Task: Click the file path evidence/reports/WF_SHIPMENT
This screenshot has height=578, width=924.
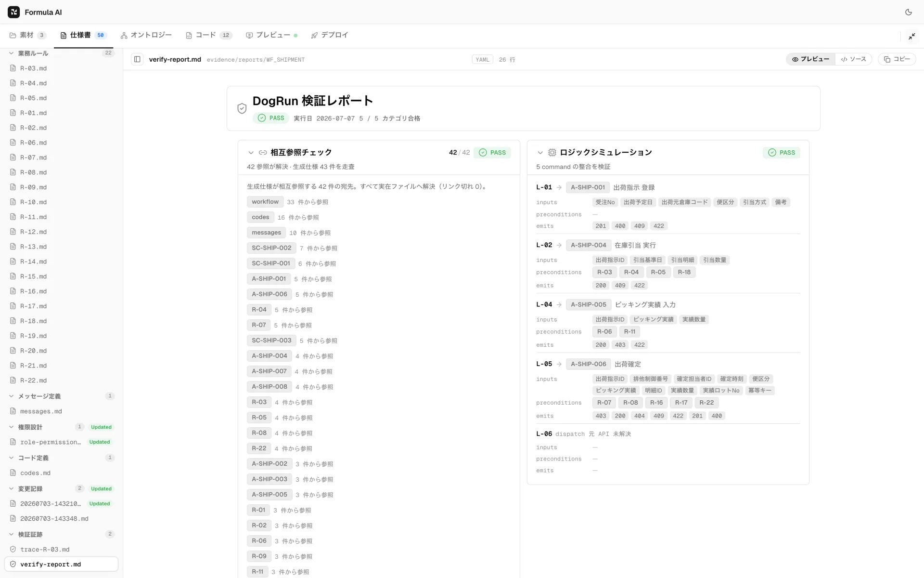Action: [256, 60]
